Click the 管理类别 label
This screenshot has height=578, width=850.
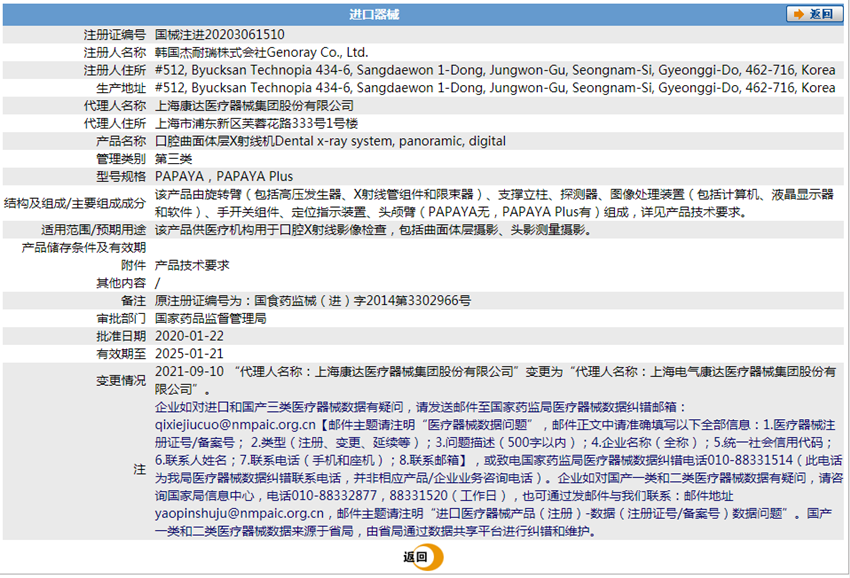tap(121, 159)
